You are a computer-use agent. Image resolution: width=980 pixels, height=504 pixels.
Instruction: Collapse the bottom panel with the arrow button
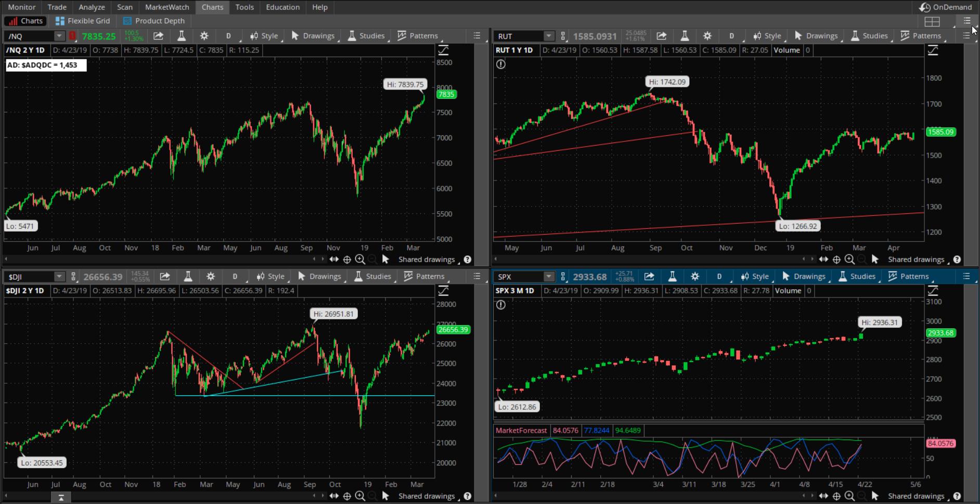[x=61, y=498]
